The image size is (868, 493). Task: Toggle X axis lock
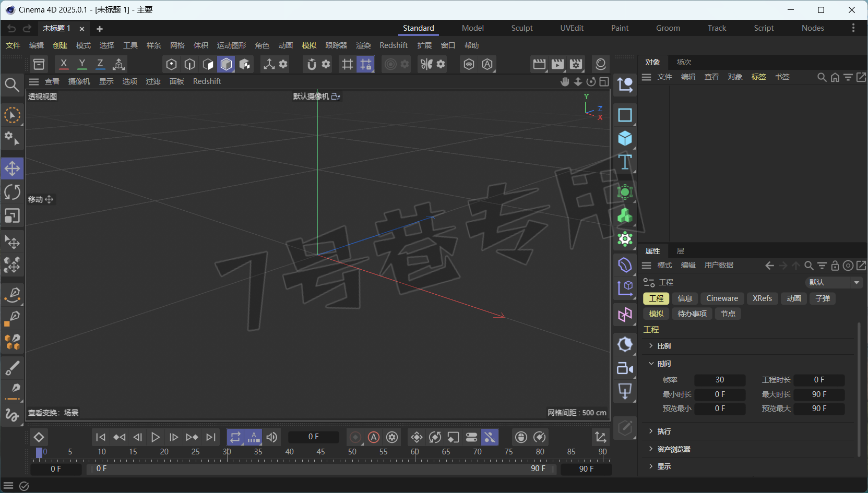64,64
